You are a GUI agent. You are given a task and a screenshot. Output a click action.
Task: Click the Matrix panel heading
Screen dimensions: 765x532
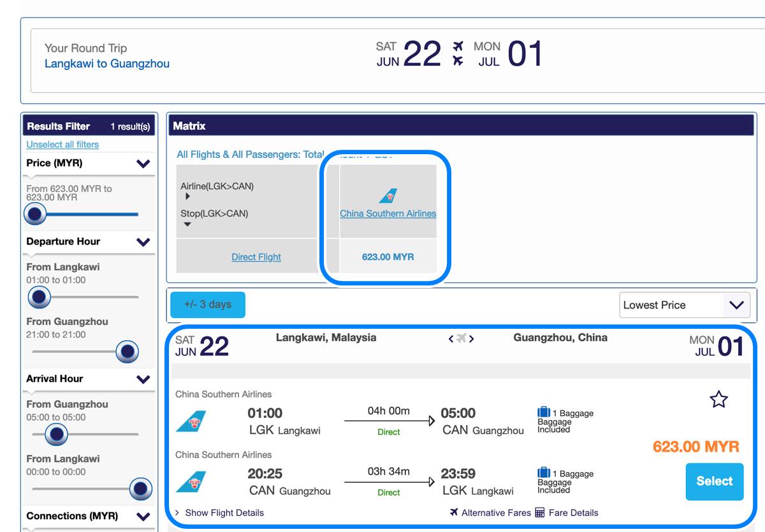pos(189,126)
